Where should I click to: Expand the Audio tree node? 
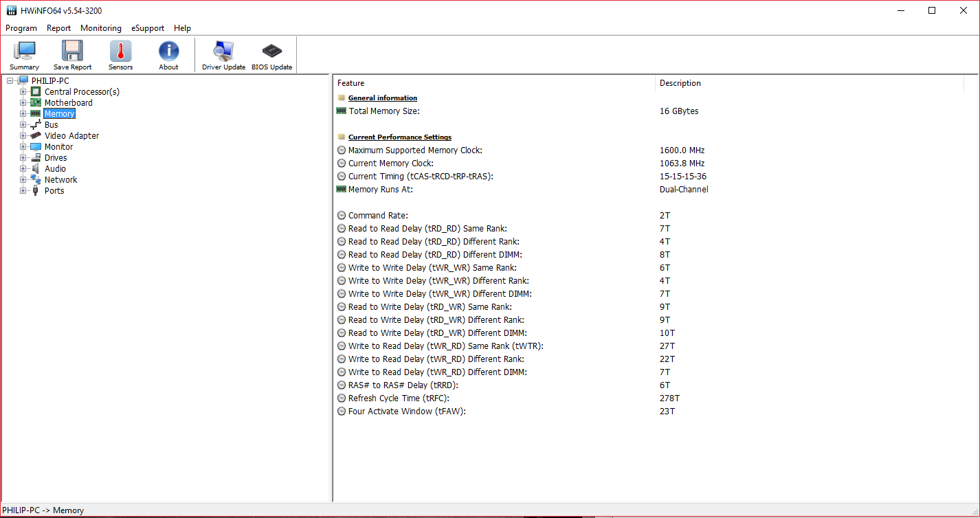click(23, 168)
